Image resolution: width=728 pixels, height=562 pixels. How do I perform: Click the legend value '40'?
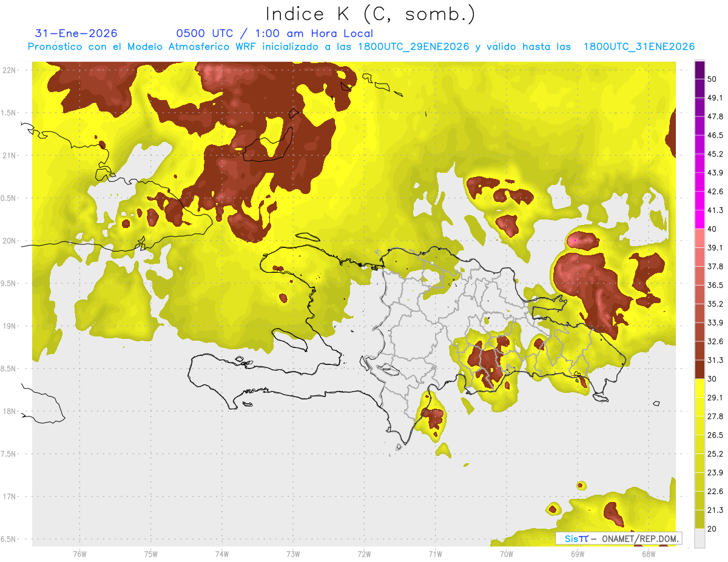pos(713,229)
